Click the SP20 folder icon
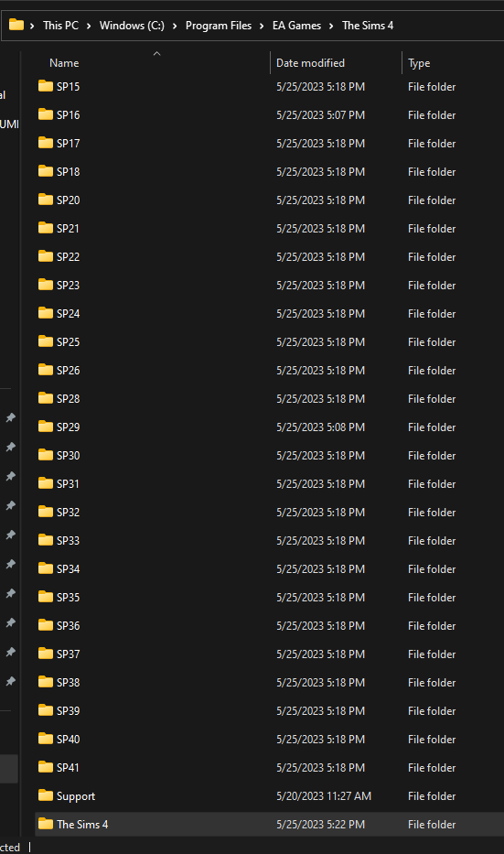 (x=46, y=200)
